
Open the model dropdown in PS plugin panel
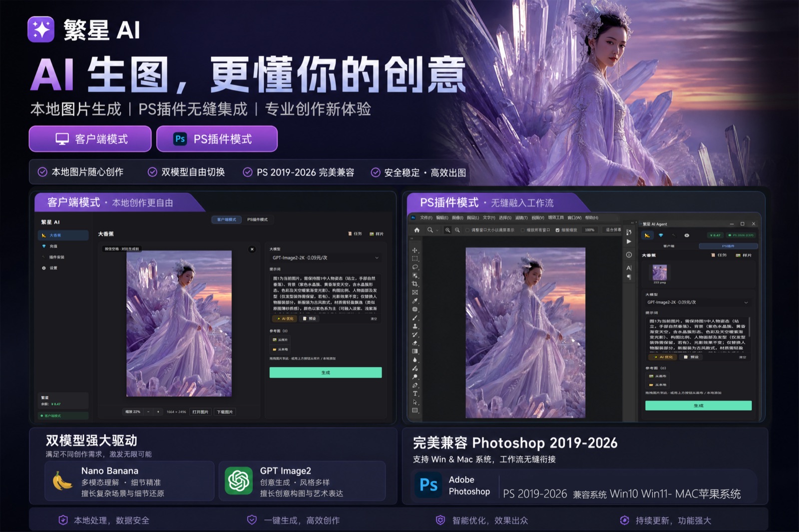(698, 302)
